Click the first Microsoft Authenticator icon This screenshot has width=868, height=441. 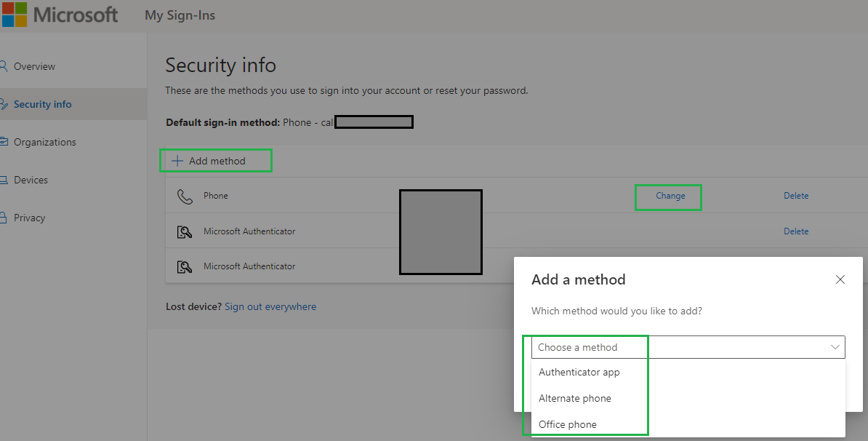[185, 231]
